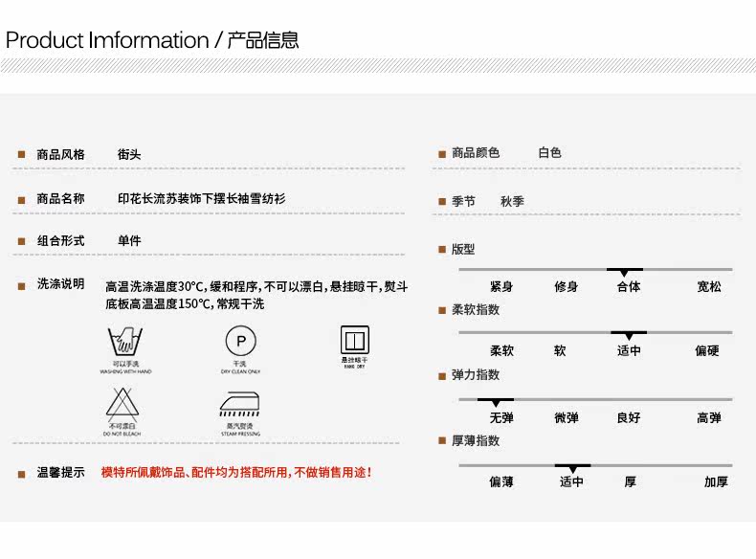This screenshot has height=559, width=756.
Task: Click the 无弹 elasticity option
Action: tap(501, 417)
